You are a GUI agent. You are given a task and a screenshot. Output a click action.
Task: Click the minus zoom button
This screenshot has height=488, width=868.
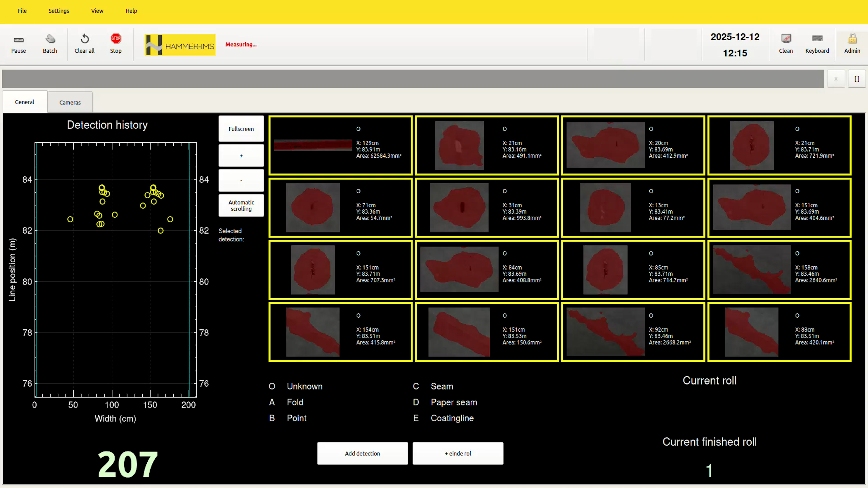(241, 181)
